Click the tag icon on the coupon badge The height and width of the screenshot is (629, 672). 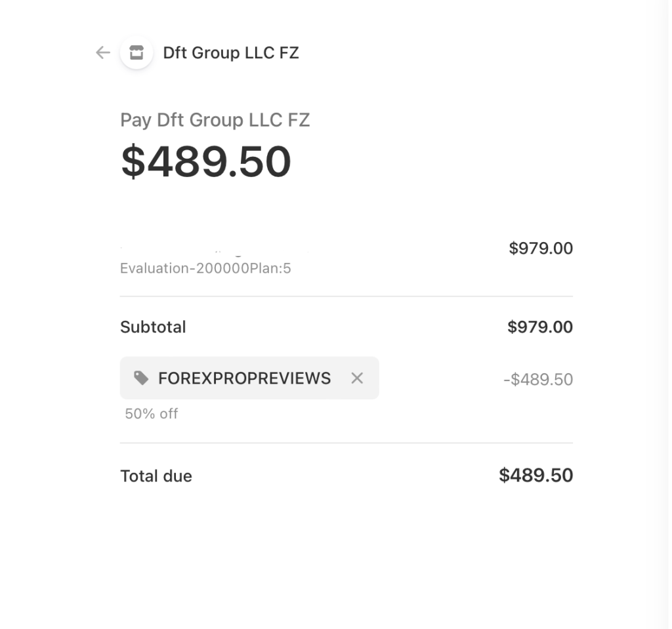coord(143,378)
